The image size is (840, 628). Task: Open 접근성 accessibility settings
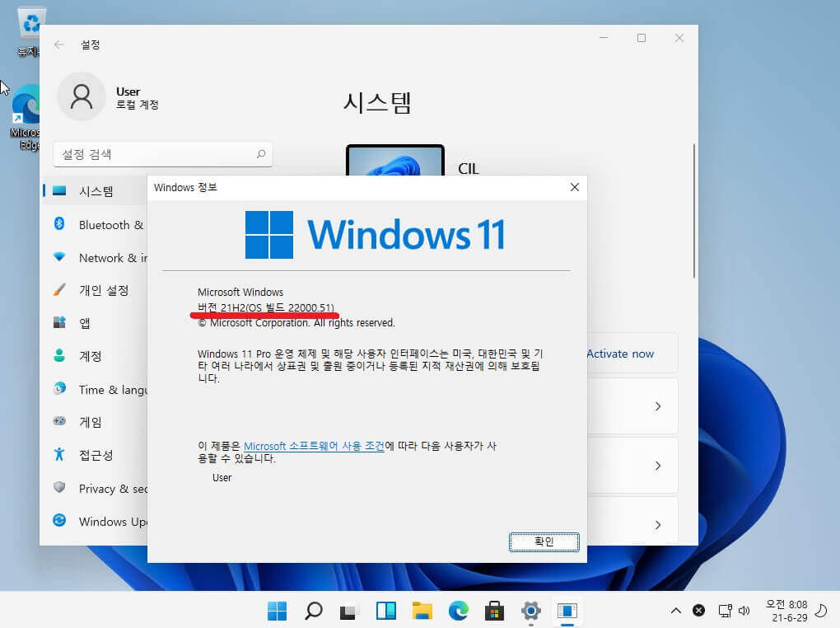[x=97, y=455]
